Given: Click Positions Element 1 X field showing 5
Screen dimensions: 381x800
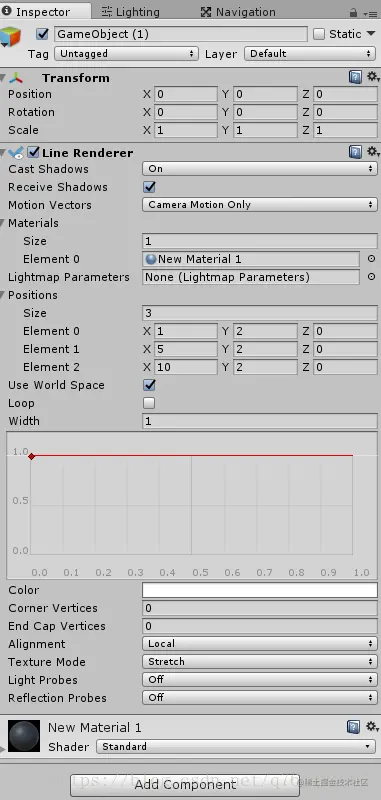Looking at the screenshot, I should pyautogui.click(x=186, y=349).
